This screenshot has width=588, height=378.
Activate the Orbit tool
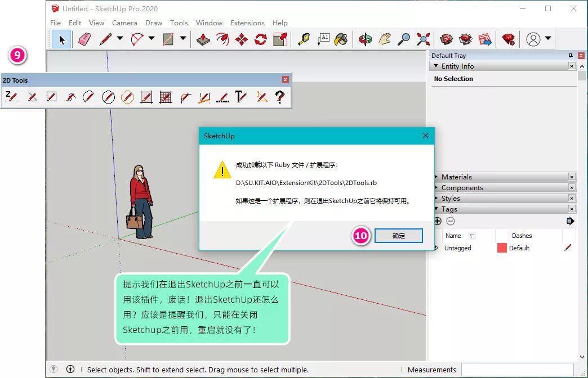click(x=366, y=39)
